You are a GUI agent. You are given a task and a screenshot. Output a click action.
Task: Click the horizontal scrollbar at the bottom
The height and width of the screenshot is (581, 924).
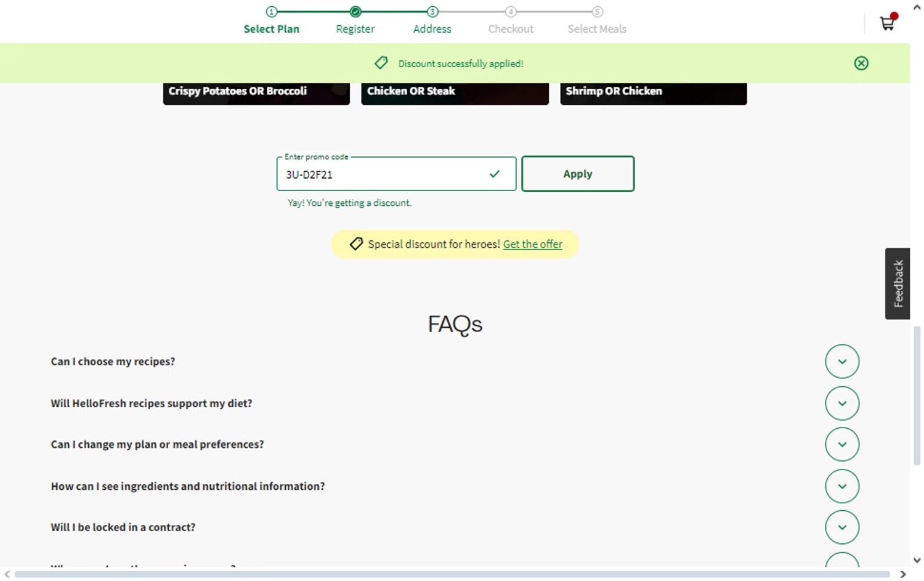click(x=452, y=574)
